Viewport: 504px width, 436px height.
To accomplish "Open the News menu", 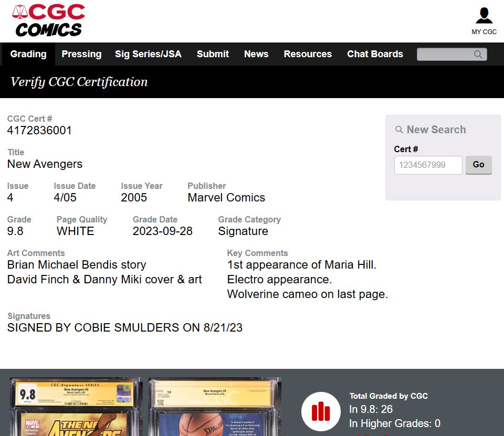I will click(x=256, y=54).
